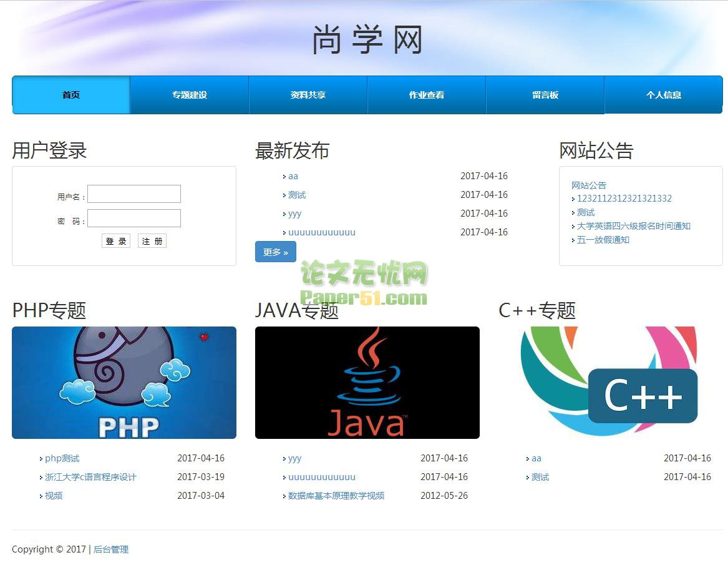Click the 登录 button
The width and height of the screenshot is (728, 565).
click(x=116, y=241)
